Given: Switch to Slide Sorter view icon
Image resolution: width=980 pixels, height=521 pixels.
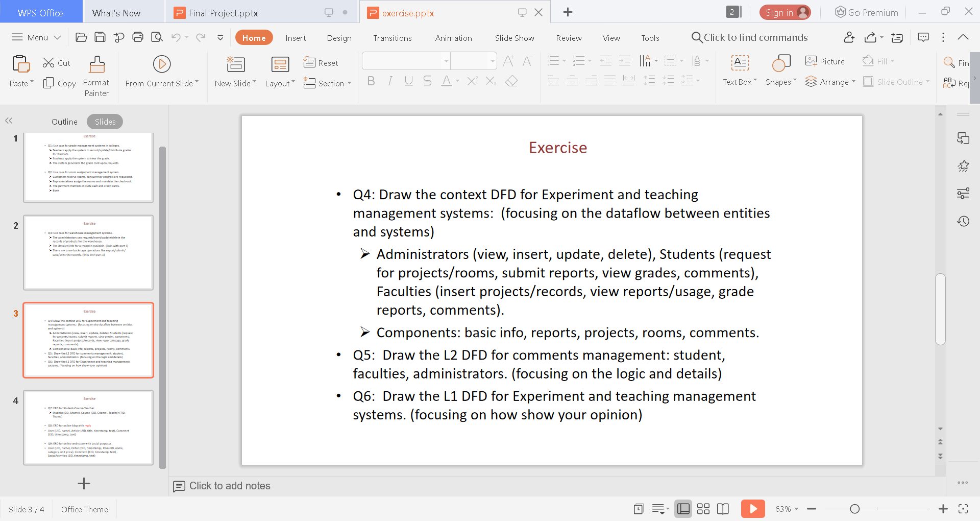Looking at the screenshot, I should (703, 509).
